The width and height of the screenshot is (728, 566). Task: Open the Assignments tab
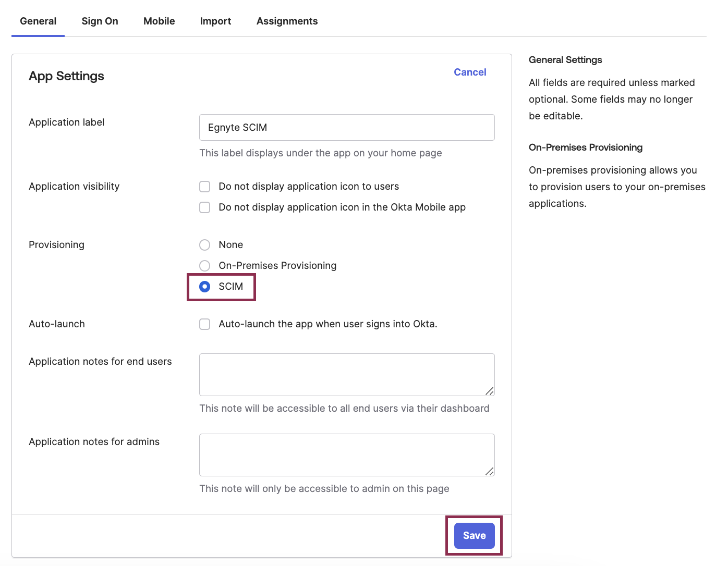[x=287, y=21]
